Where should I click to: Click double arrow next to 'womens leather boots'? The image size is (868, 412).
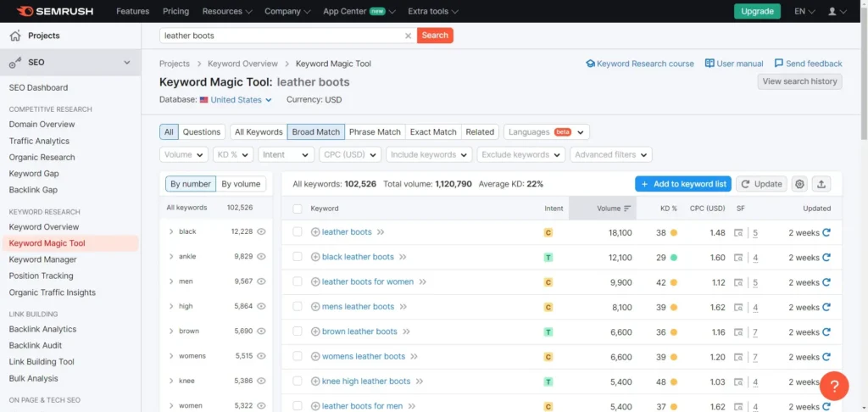(414, 357)
